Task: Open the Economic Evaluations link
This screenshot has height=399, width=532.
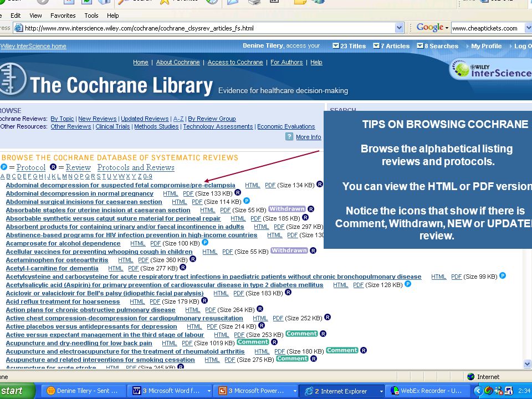Action: [286, 126]
